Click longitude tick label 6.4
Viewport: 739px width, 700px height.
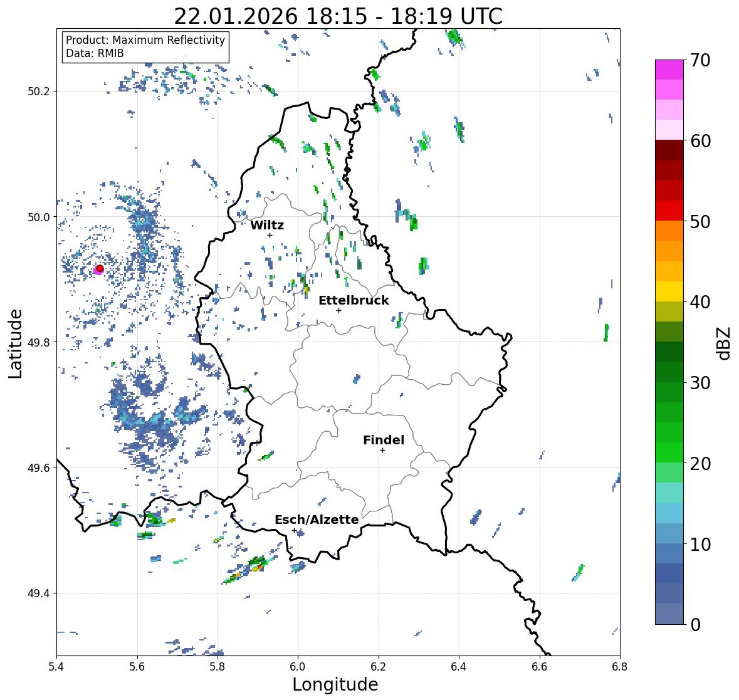pyautogui.click(x=459, y=667)
